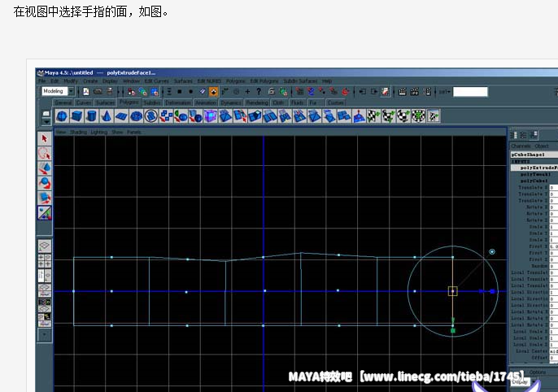Select polyCube1 input node
Image resolution: width=558 pixels, height=392 pixels.
(534, 181)
